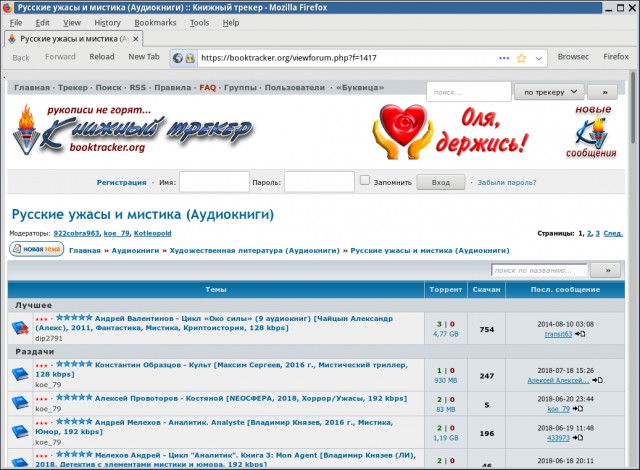Click the Back toolbar button

21,58
